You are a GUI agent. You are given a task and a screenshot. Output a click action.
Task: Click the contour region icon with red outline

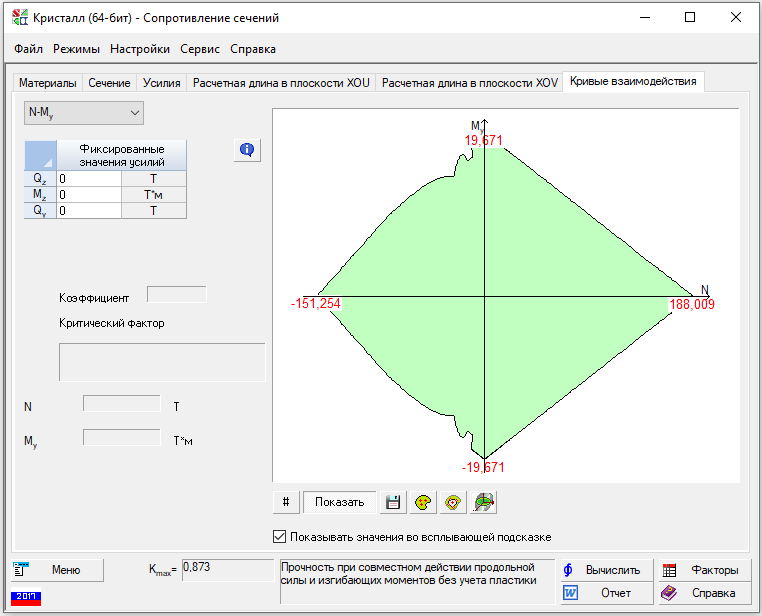pos(454,502)
